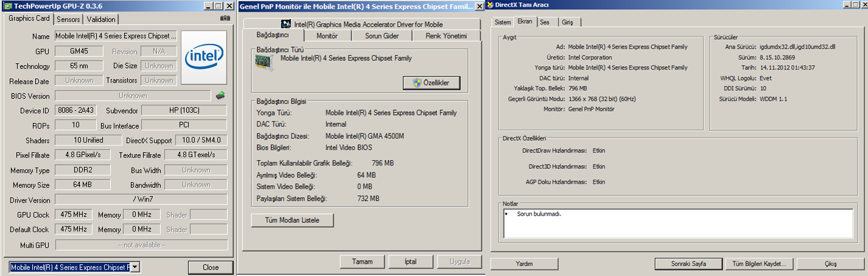Click the Ana Sürücü igdumdx32.dll value
This screenshot has width=868, height=276.
[x=798, y=47]
